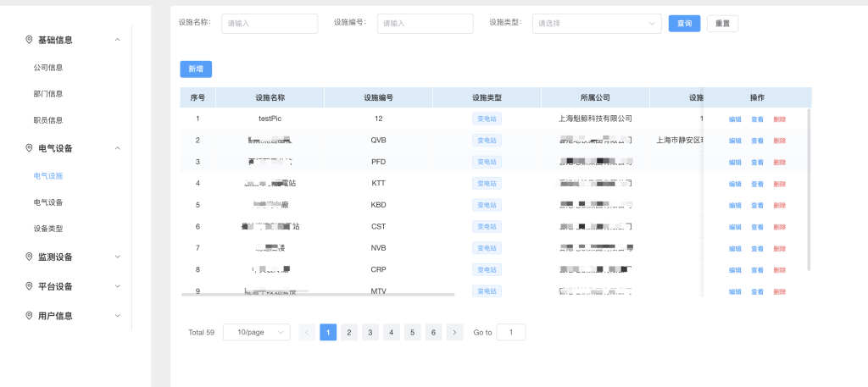
Task: Click the location pin icon beside 用户信息
Action: tap(30, 315)
